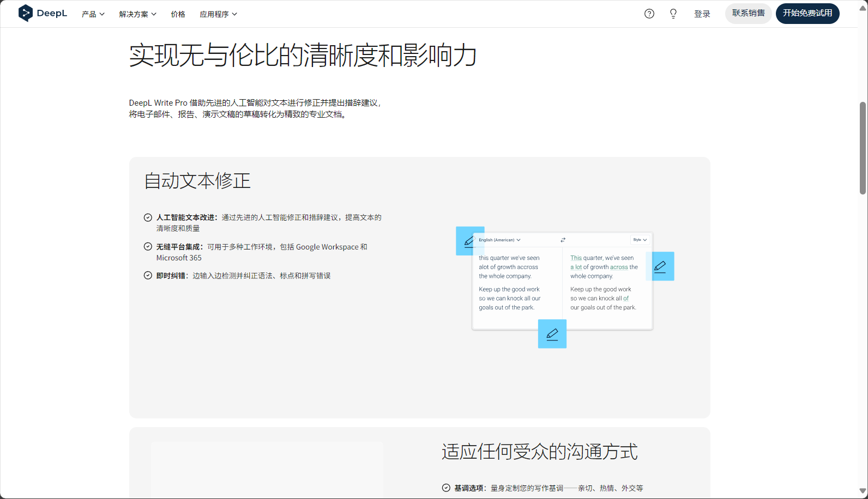
Task: Click the "this quarter we've seen" source text
Action: (x=509, y=258)
